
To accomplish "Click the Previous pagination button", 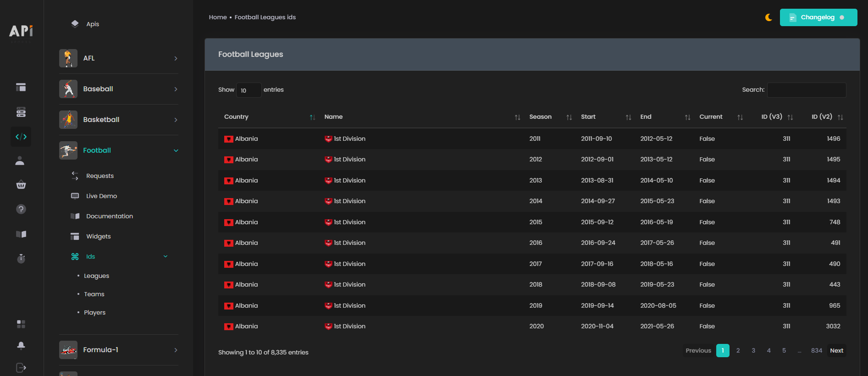I will (698, 350).
